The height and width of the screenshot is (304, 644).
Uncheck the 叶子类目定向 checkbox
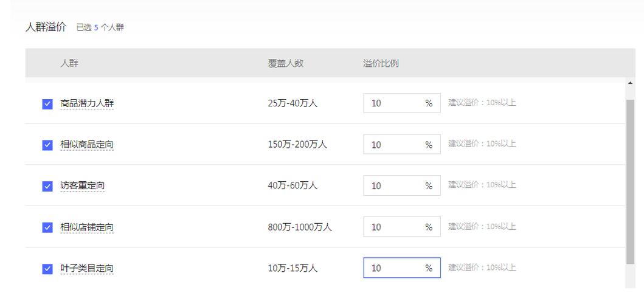(x=47, y=269)
